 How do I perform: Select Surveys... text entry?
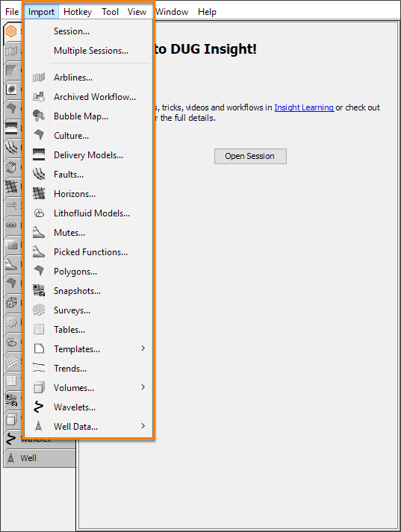[72, 310]
